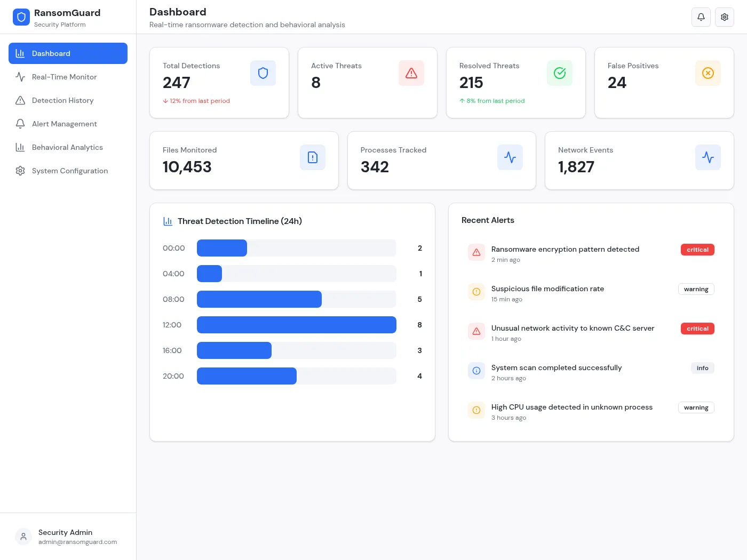Click the 00:00 timeline bar
Image resolution: width=747 pixels, height=560 pixels.
coord(222,248)
